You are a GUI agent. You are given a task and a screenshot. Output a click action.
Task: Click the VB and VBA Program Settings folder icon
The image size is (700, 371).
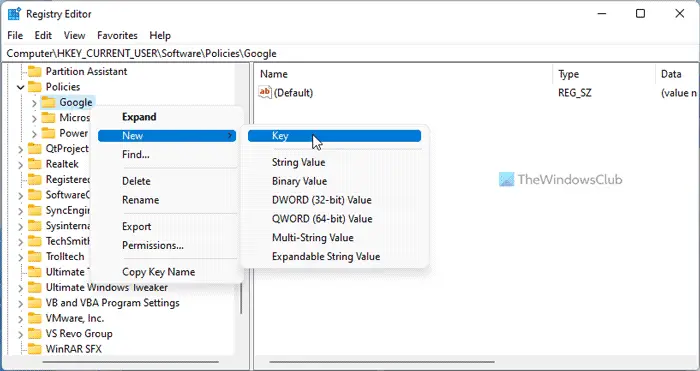(x=34, y=303)
